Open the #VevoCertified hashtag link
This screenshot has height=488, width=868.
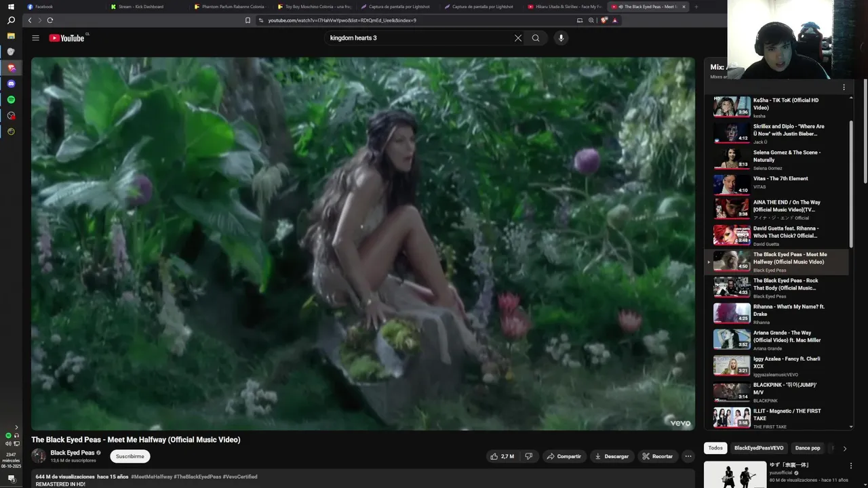[x=240, y=476]
